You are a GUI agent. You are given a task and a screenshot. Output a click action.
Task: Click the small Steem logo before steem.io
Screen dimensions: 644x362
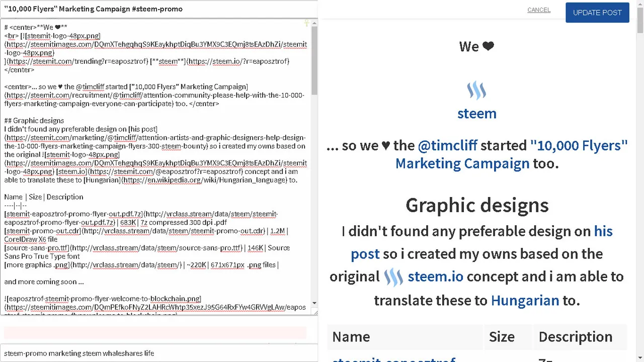tap(393, 277)
